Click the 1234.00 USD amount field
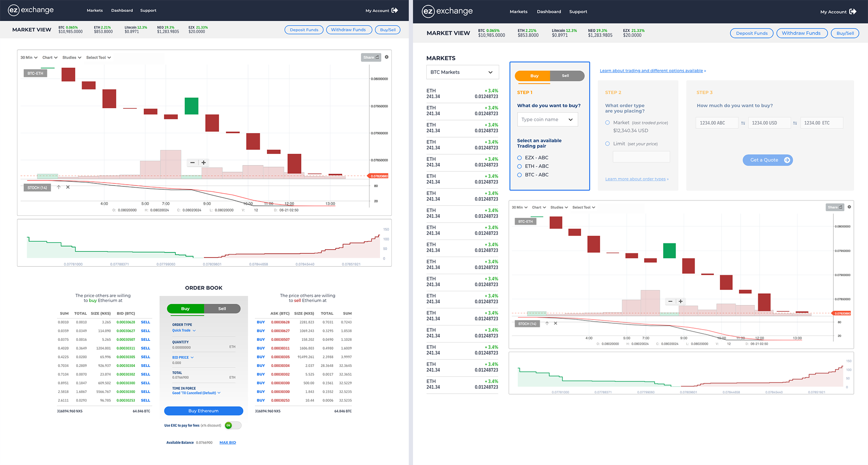Viewport: 868px width, 465px height. 769,123
